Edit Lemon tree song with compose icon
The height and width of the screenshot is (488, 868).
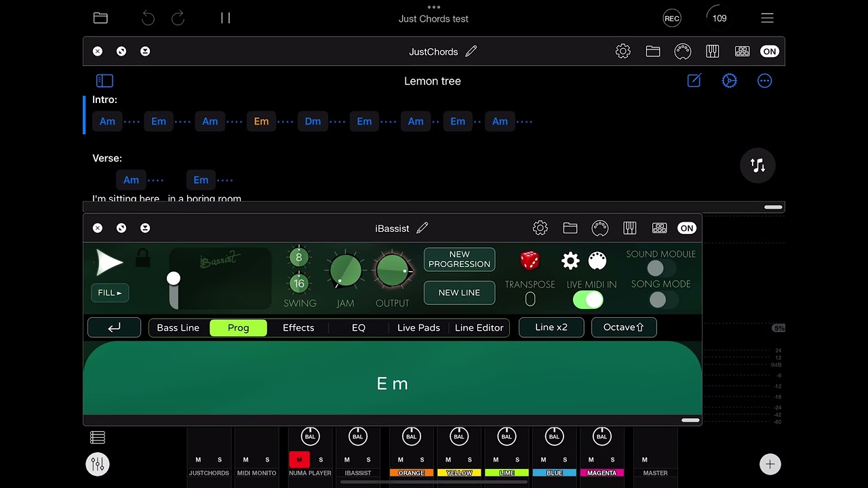[694, 81]
